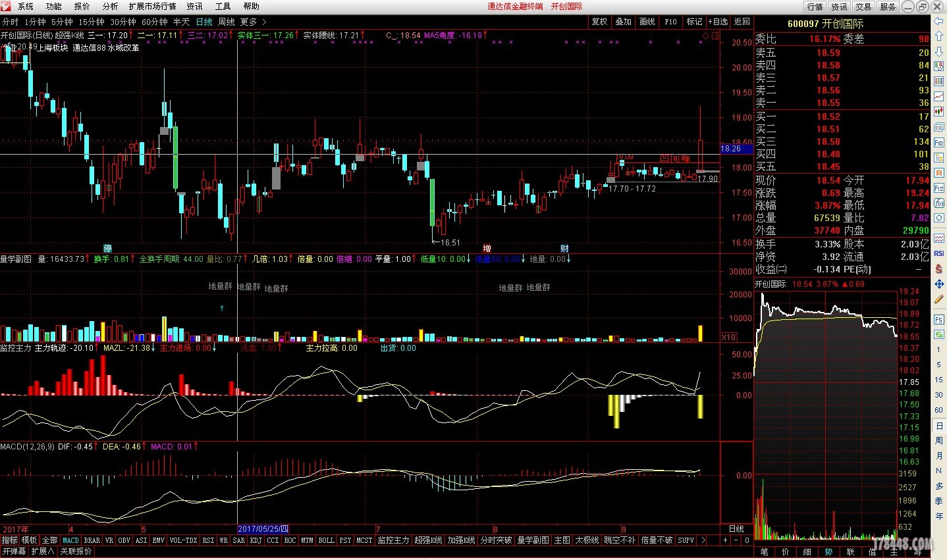Click the green refresh icon in sidebar

pos(938,334)
